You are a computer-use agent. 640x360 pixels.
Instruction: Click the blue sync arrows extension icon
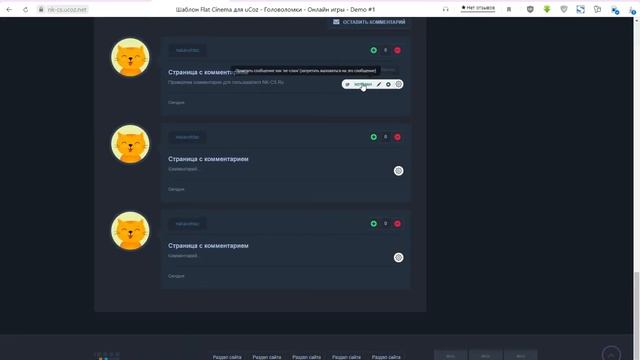(x=580, y=9)
